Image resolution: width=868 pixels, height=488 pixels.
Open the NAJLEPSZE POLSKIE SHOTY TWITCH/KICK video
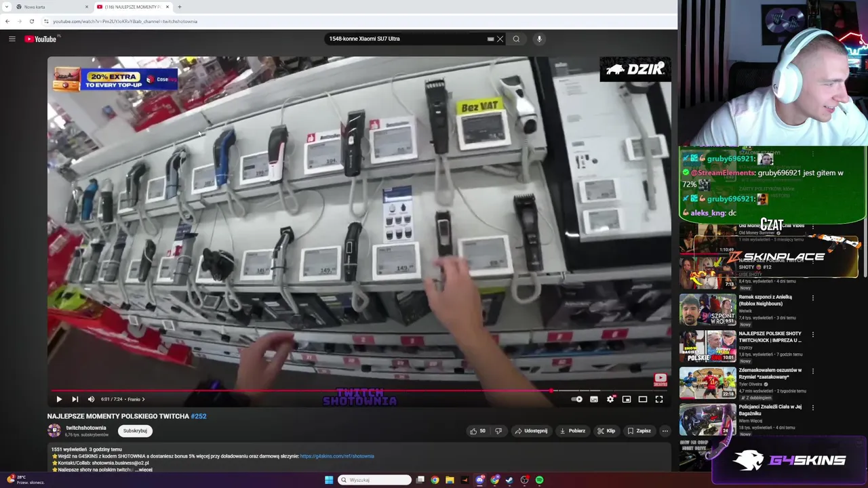click(770, 337)
